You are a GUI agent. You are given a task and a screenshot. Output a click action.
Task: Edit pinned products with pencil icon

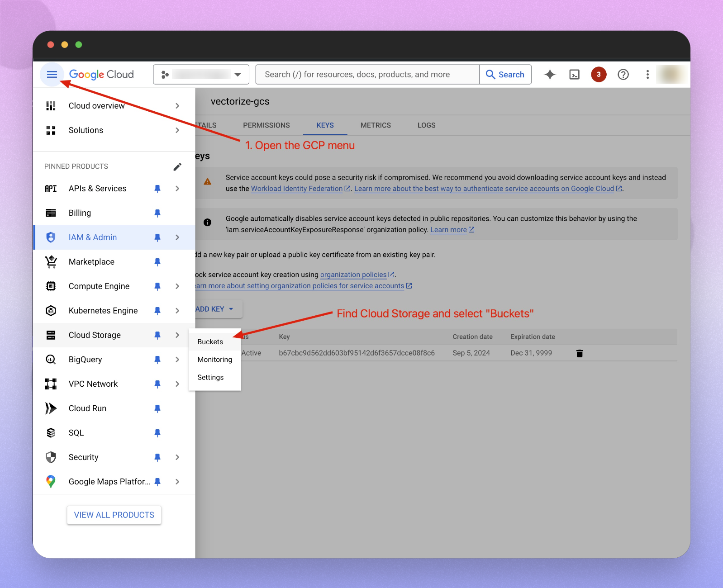[177, 167]
